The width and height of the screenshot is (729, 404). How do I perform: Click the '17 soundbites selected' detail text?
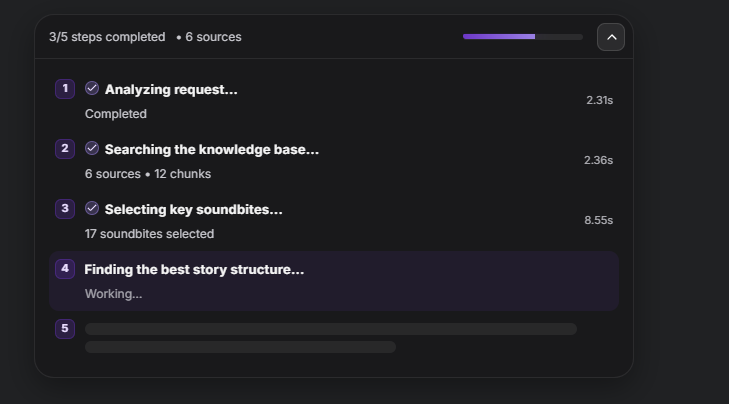149,234
